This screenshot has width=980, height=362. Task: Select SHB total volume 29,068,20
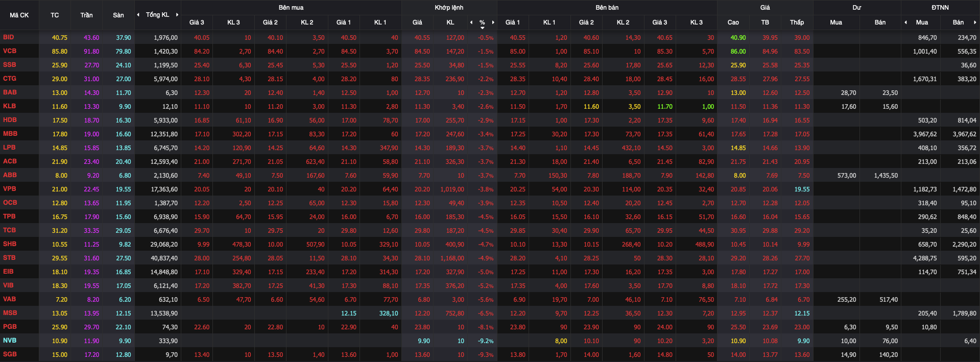tap(164, 245)
